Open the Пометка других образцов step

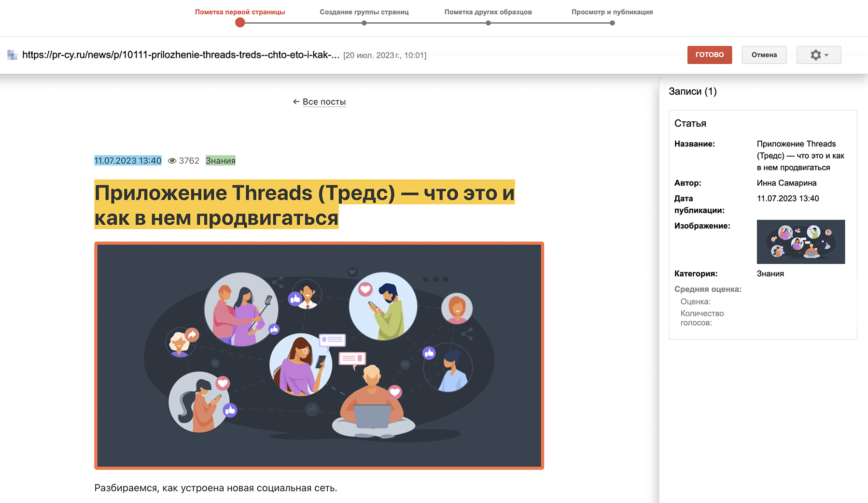pyautogui.click(x=488, y=12)
